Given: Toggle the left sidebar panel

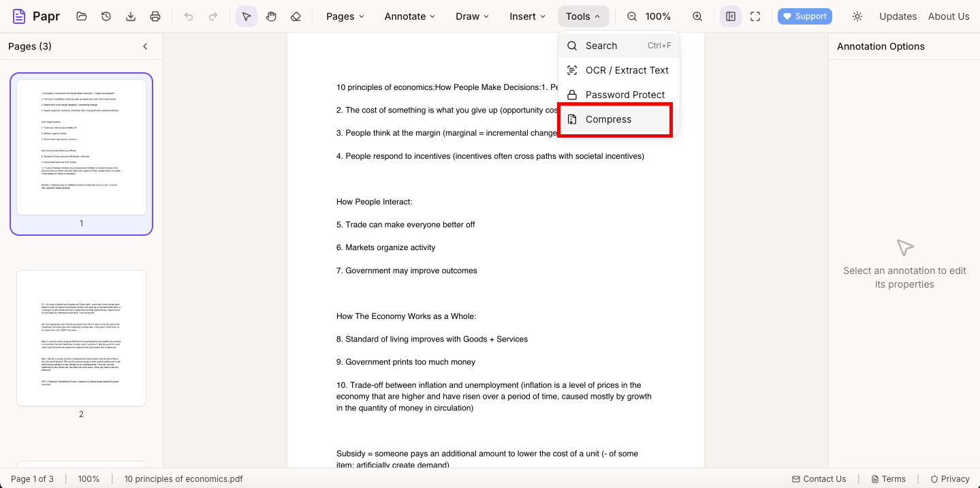Looking at the screenshot, I should coord(730,16).
